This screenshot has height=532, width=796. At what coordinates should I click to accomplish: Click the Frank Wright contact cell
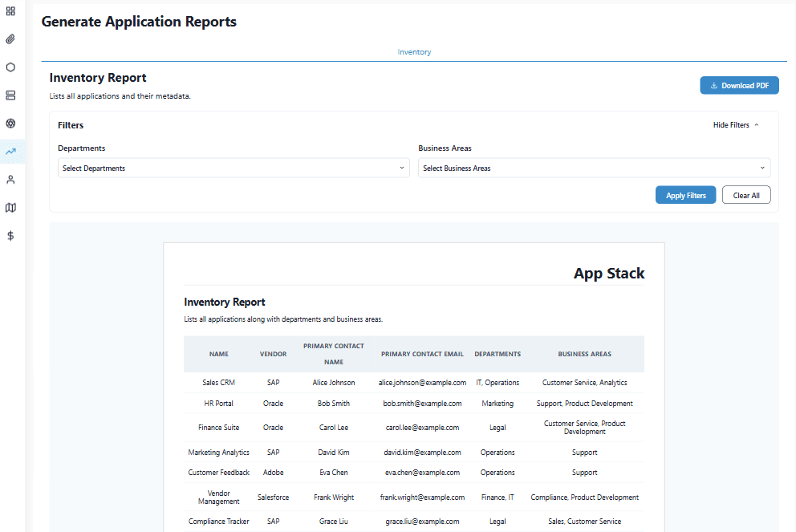tap(334, 497)
